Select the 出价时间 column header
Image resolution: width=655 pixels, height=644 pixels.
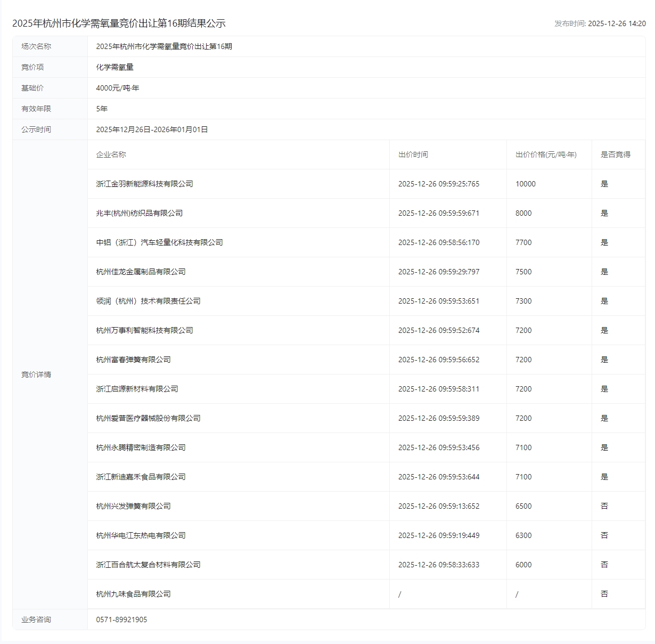(413, 154)
